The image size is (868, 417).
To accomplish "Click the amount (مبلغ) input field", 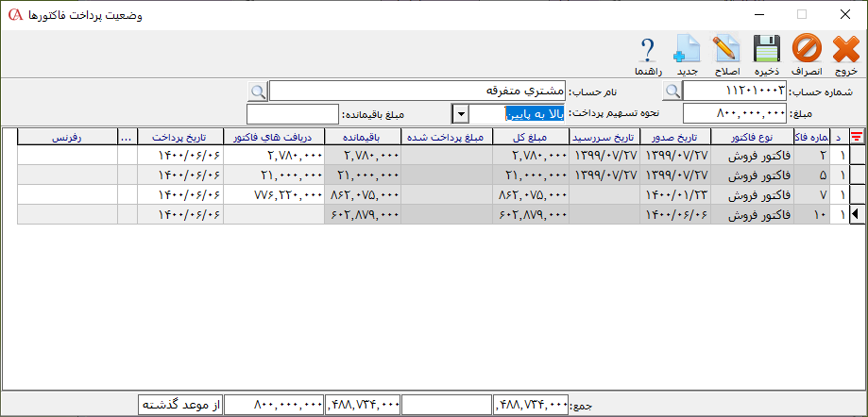I will tap(735, 114).
